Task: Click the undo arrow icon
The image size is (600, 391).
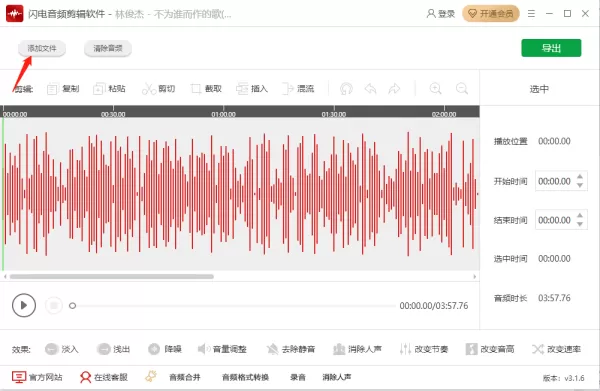Action: [370, 89]
